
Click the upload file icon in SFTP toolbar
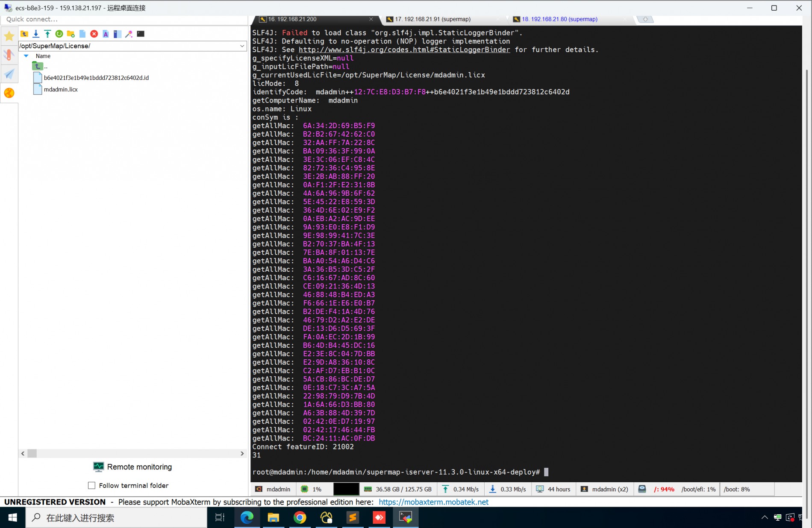(47, 34)
